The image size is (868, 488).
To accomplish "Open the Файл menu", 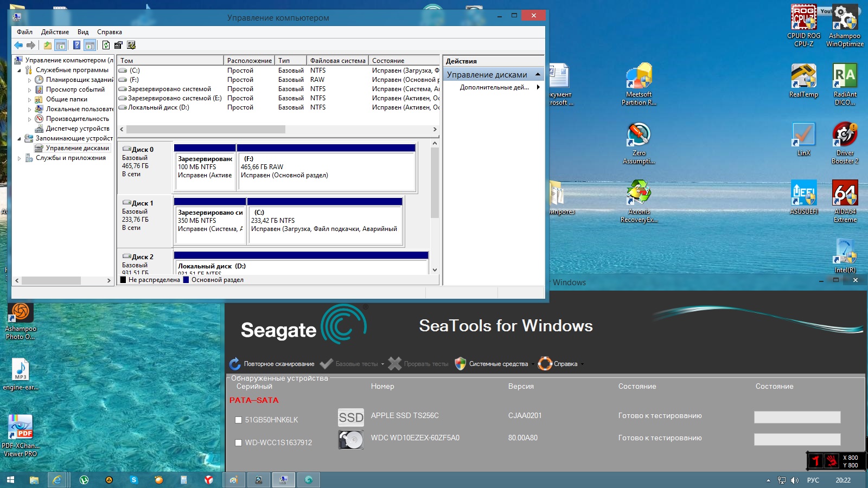I will click(24, 32).
